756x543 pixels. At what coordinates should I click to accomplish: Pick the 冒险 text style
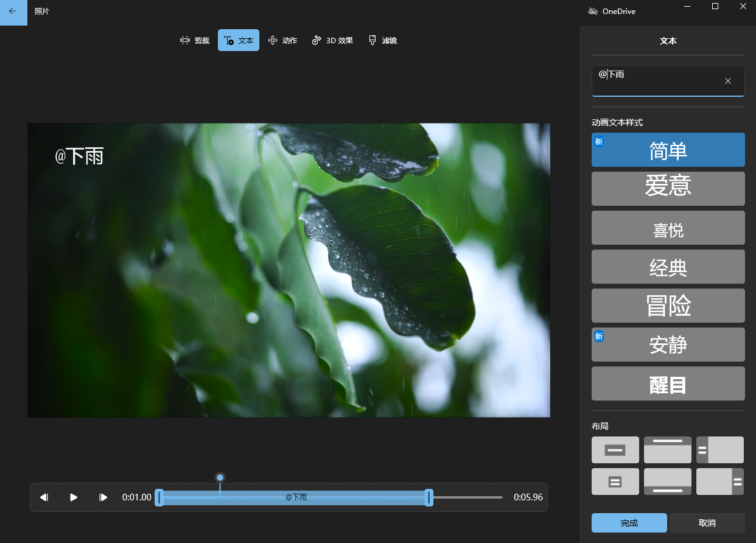[x=668, y=306]
